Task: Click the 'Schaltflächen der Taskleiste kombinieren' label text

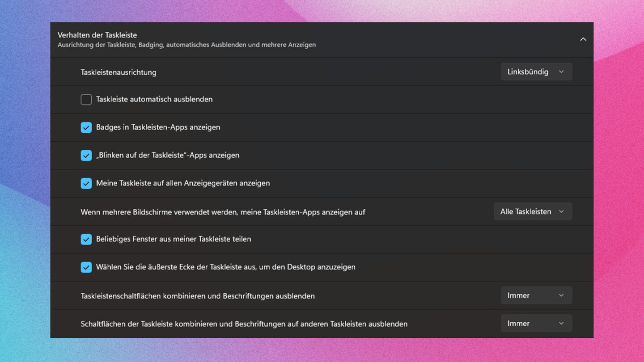Action: [244, 324]
